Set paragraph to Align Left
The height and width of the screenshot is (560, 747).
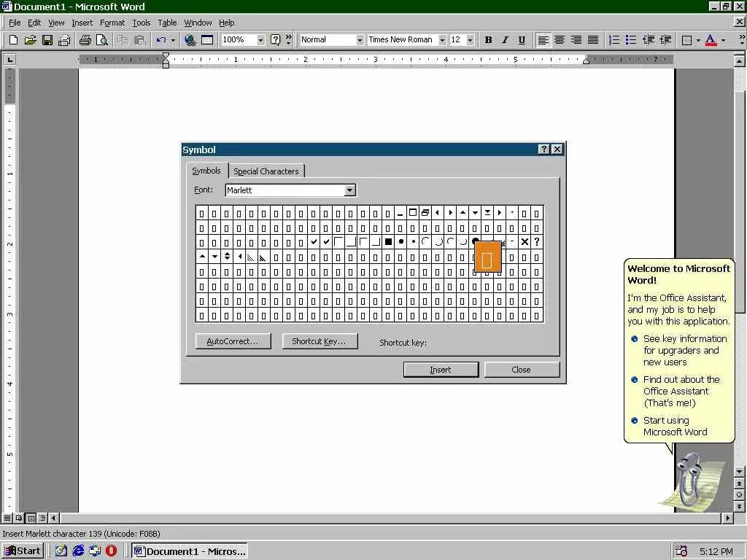tap(543, 40)
